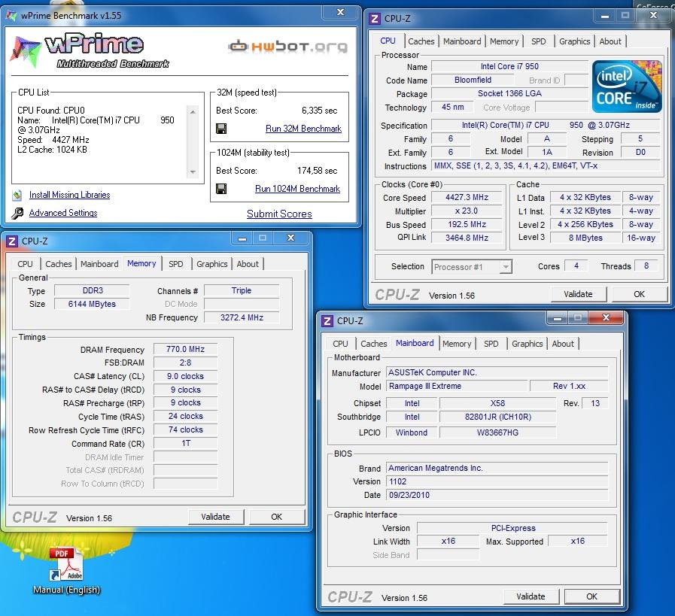The image size is (675, 616).
Task: Click OK in the Memory window
Action: pyautogui.click(x=276, y=517)
